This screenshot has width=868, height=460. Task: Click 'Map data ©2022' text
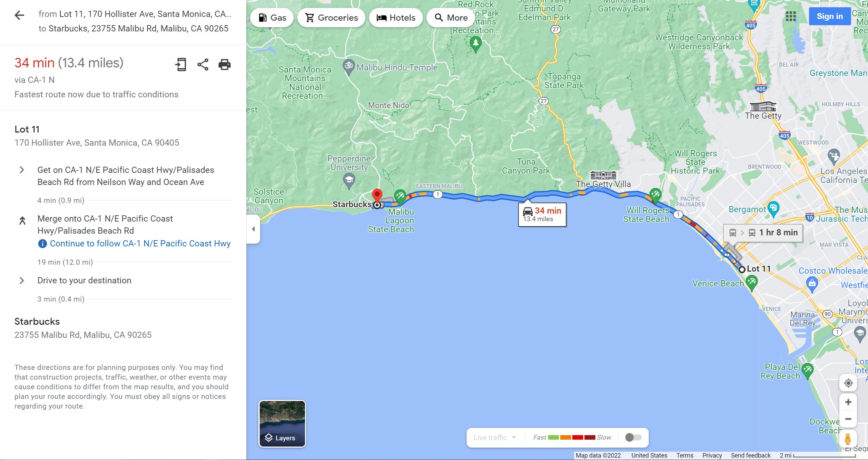(598, 456)
